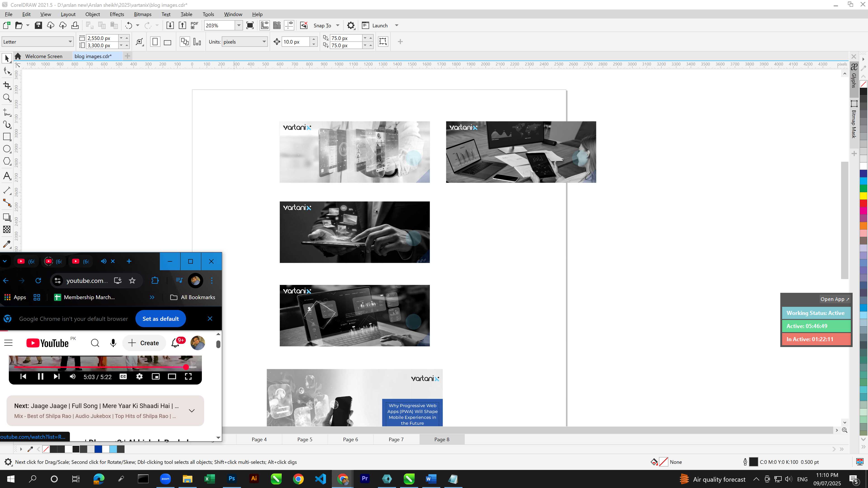Import a file into the document
This screenshot has width=868, height=488.
tap(170, 25)
